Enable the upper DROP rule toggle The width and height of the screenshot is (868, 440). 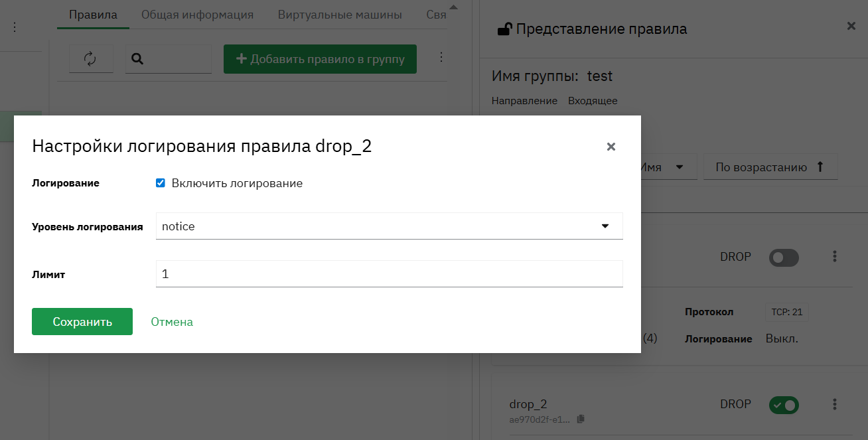click(x=784, y=257)
